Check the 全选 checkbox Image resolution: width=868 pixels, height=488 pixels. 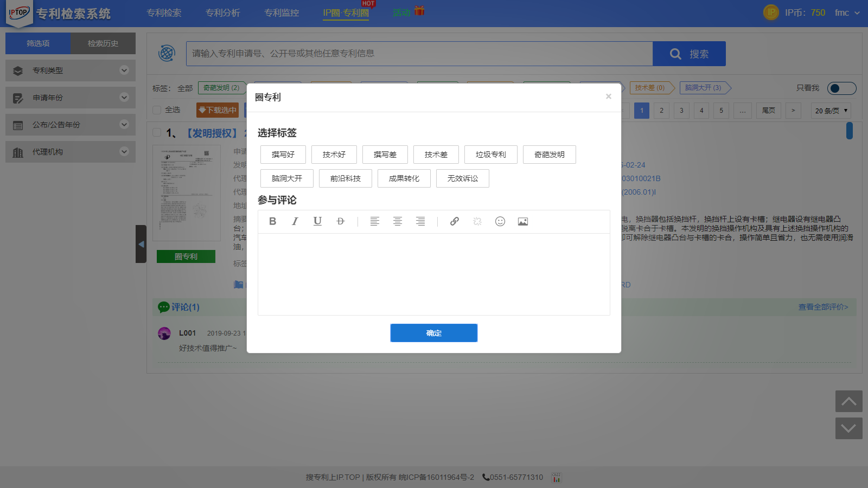point(157,110)
